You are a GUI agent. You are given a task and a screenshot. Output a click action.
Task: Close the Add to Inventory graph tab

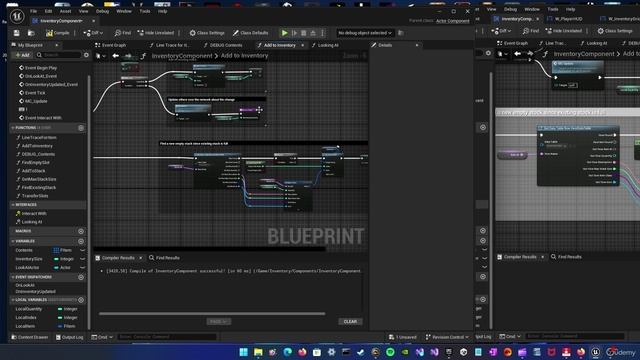tap(302, 45)
